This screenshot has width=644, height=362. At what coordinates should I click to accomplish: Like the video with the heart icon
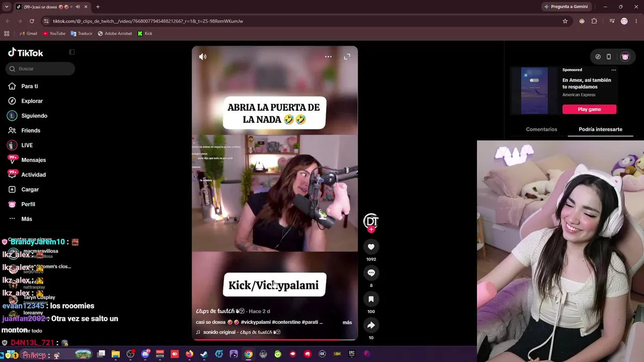(371, 247)
